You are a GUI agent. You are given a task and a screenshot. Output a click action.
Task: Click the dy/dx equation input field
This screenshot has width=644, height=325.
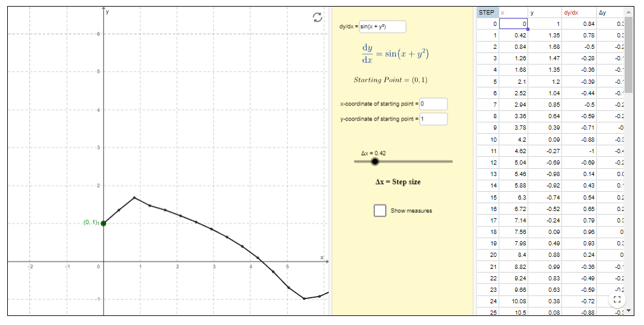[382, 27]
